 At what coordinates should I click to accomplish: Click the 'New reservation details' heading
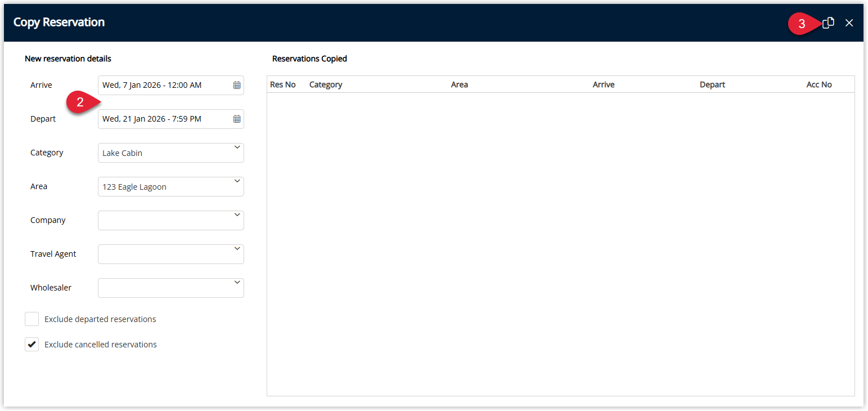point(68,59)
